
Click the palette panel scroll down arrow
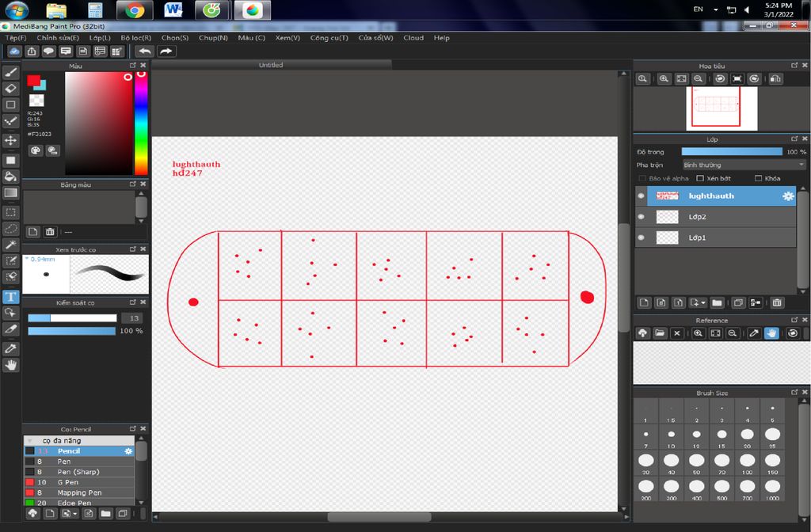coord(141,221)
